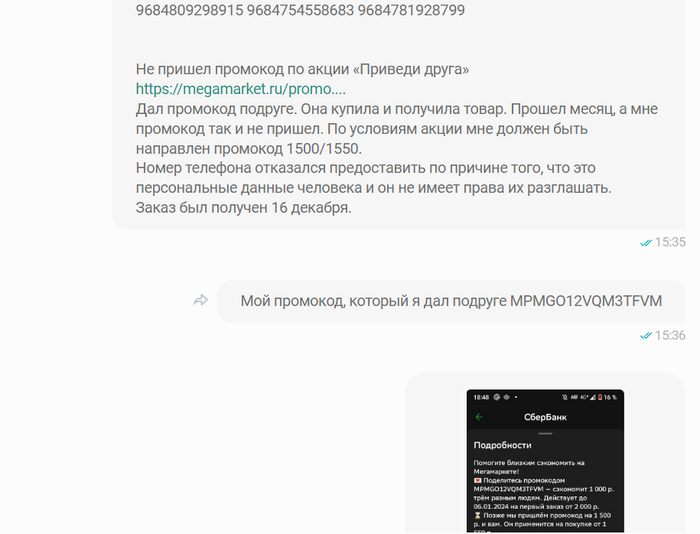Click the line starting "Номер телефона отказался"
Screen dimensions: 700x534
point(366,168)
